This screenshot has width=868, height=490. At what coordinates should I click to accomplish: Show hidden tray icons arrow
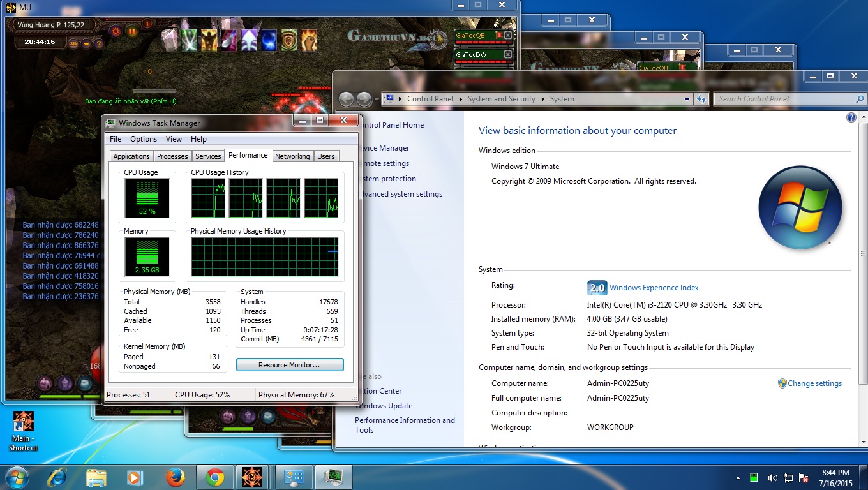click(738, 478)
